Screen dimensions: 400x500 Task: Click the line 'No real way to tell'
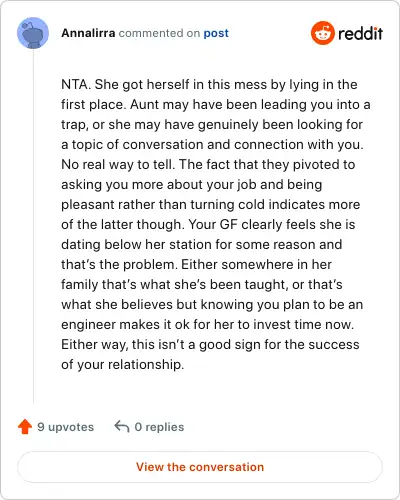pyautogui.click(x=208, y=164)
